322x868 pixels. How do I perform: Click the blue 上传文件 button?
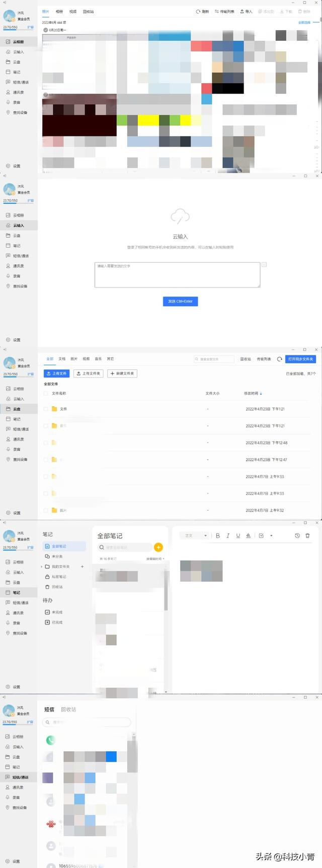point(56,374)
